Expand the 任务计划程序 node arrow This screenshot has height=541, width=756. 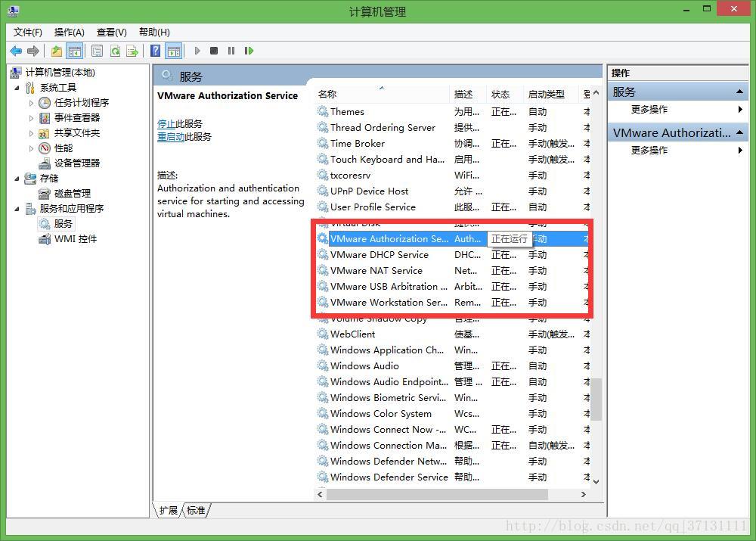(x=31, y=103)
